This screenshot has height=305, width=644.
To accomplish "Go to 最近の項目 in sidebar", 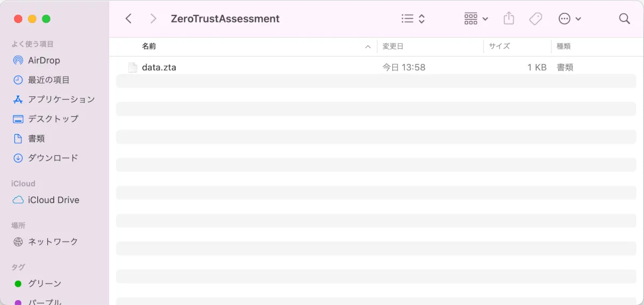I will tap(48, 80).
